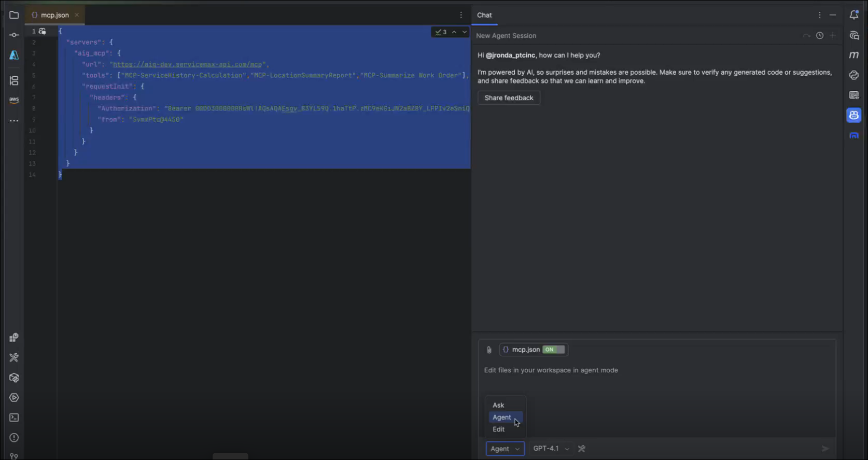Click the "servers" key on line 2
The image size is (868, 460).
click(85, 42)
